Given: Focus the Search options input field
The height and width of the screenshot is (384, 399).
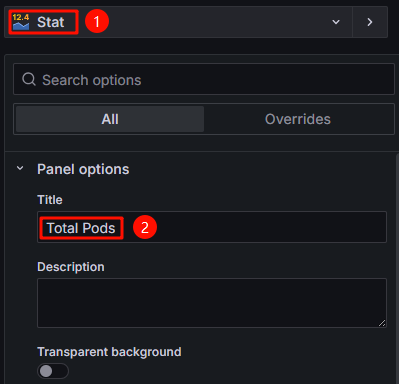Looking at the screenshot, I should (x=204, y=80).
